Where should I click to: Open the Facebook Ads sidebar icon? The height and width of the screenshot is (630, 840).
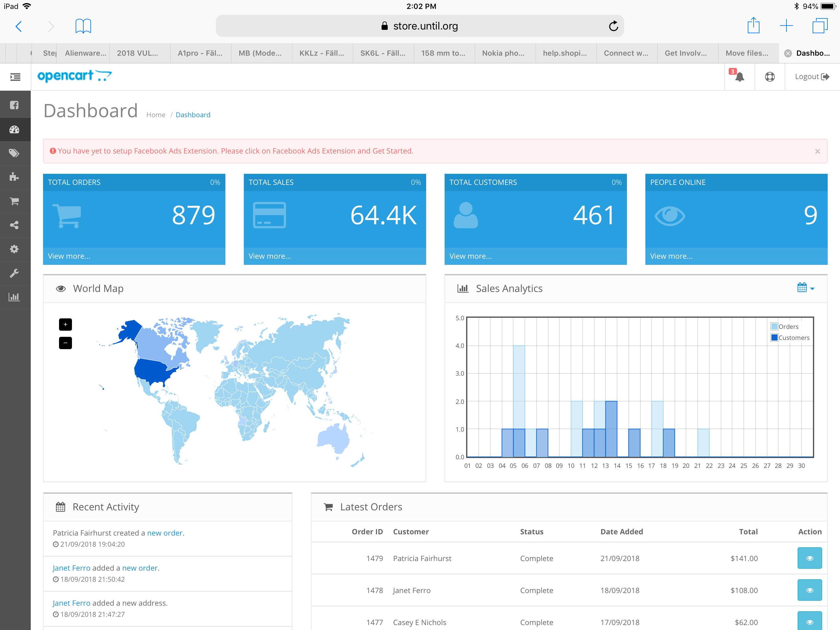click(x=14, y=105)
